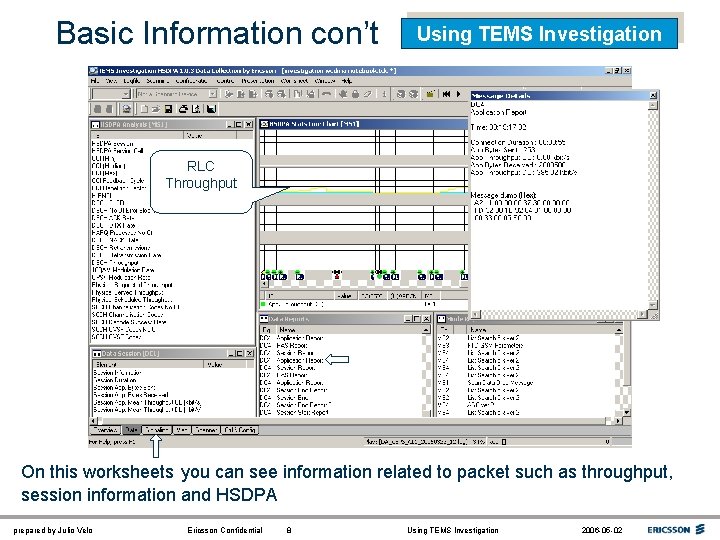Switch to the Ctrl & Config tab

tap(240, 430)
